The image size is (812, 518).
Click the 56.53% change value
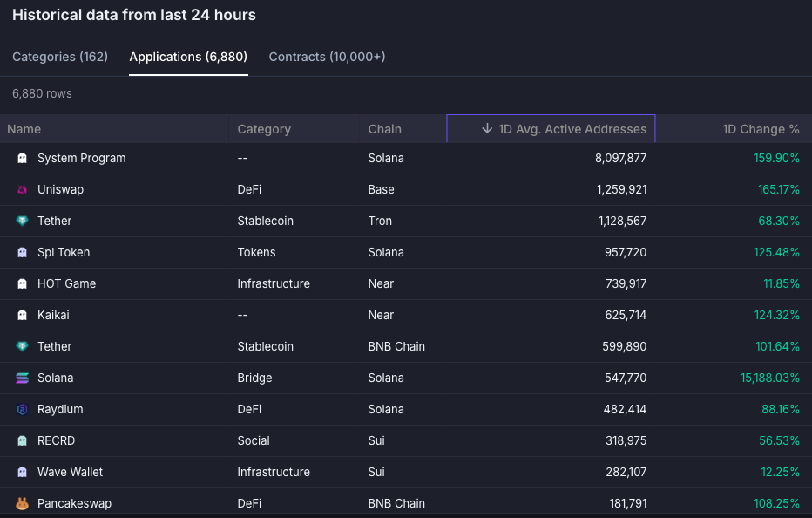tap(779, 440)
